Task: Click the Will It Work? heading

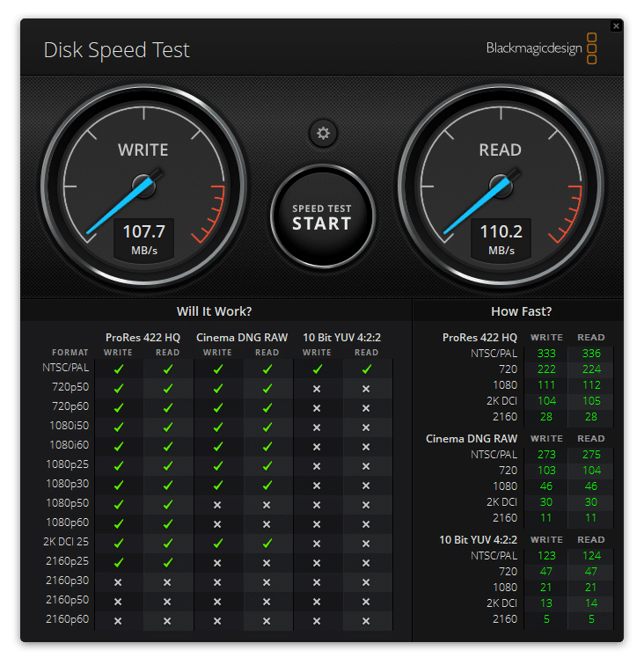Action: tap(215, 311)
